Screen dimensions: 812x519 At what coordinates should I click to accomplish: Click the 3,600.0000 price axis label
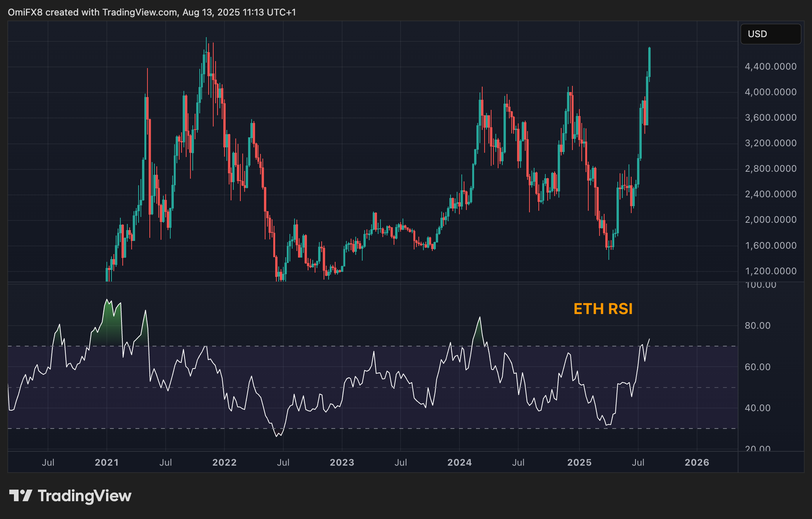pos(771,118)
